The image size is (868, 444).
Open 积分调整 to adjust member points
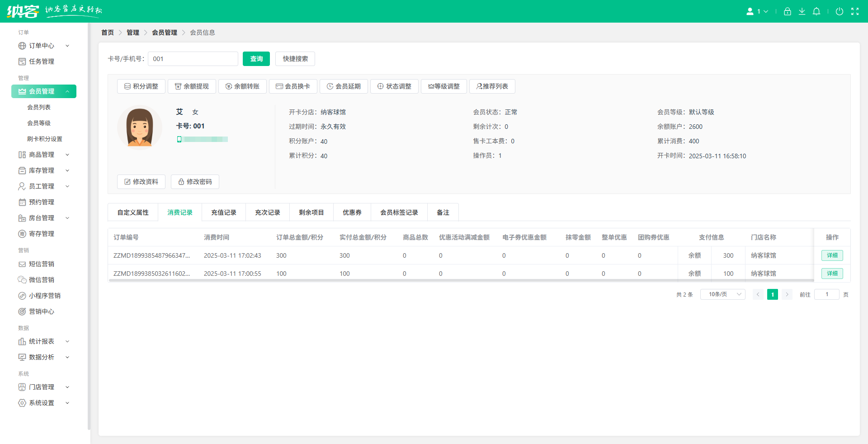click(141, 86)
